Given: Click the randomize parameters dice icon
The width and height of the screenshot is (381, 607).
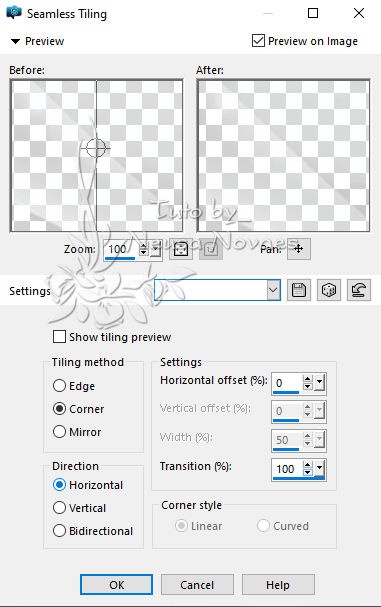Looking at the screenshot, I should [x=329, y=290].
